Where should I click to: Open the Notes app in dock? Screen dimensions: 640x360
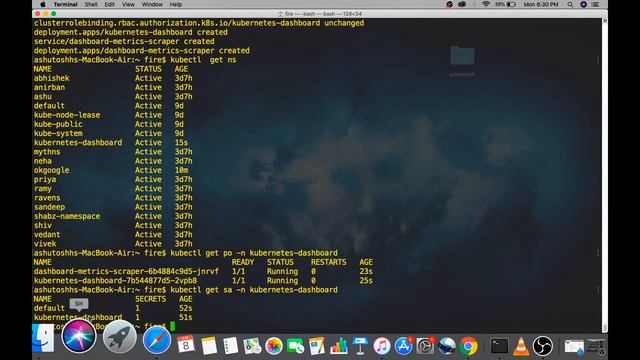pyautogui.click(x=209, y=346)
